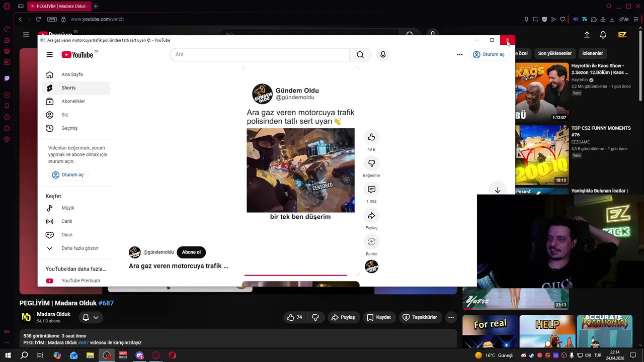The image size is (644, 362).
Task: Share the Short using Paylaş arrow
Action: [x=371, y=216]
